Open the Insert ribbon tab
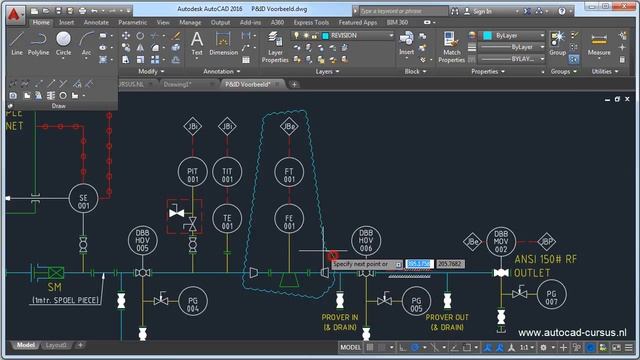 pos(67,22)
